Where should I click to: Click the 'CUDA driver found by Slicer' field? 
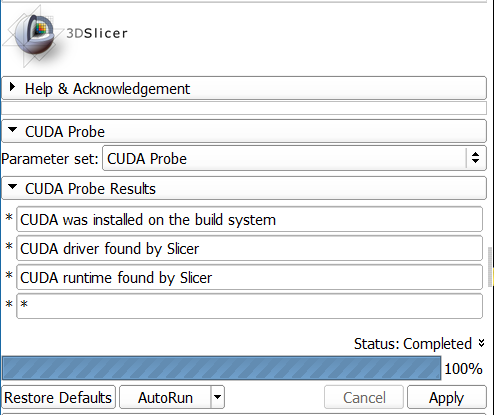point(249,249)
